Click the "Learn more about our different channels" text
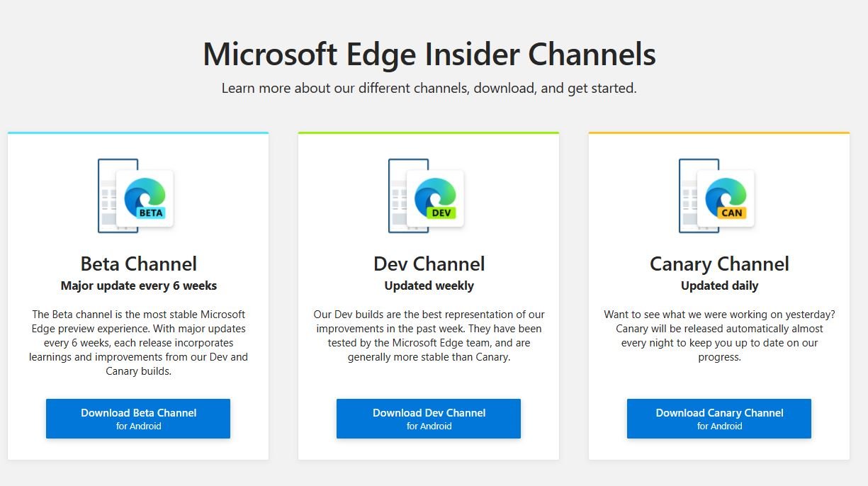The image size is (868, 486). [x=429, y=89]
